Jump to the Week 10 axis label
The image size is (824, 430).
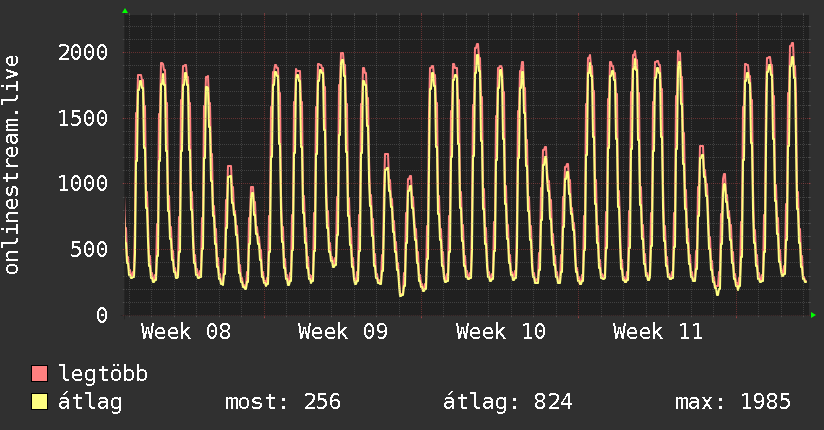coord(500,332)
